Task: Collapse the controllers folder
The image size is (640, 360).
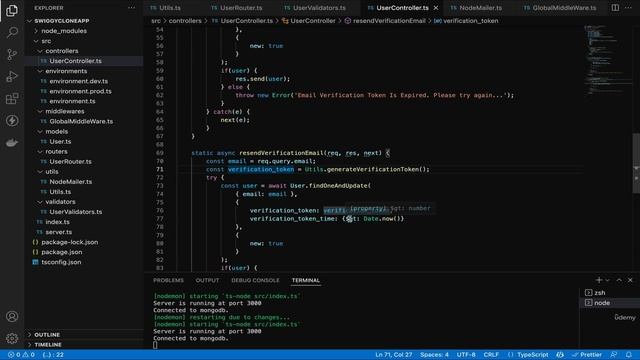Action: tap(62, 51)
